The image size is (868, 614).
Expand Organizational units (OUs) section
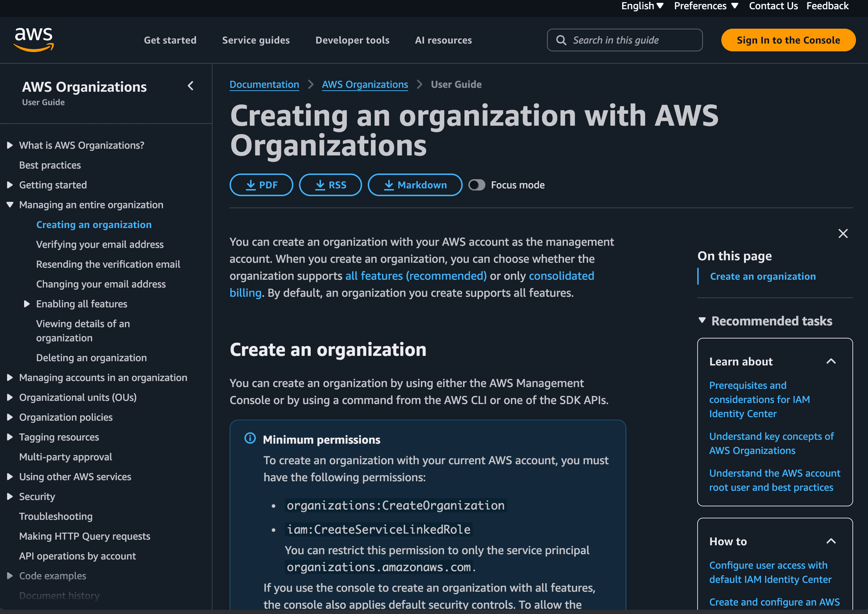(x=10, y=397)
